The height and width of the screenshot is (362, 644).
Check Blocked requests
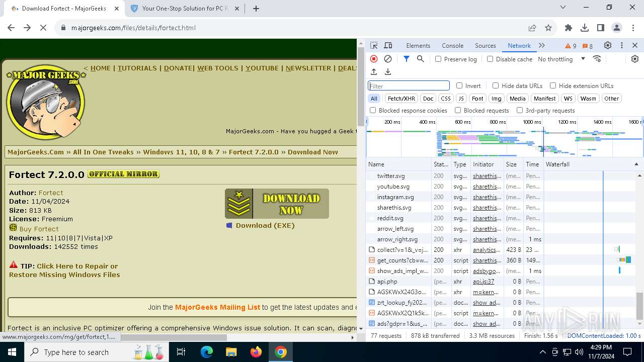[x=458, y=110]
